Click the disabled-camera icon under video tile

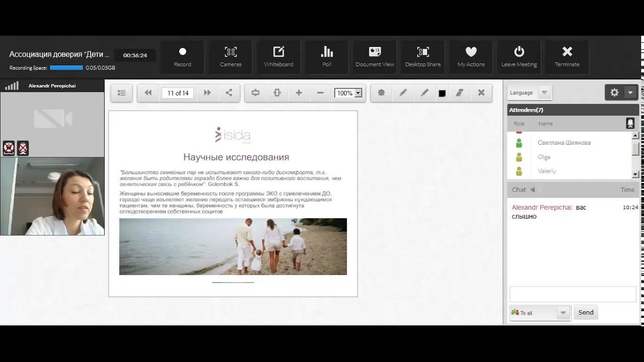(x=23, y=148)
